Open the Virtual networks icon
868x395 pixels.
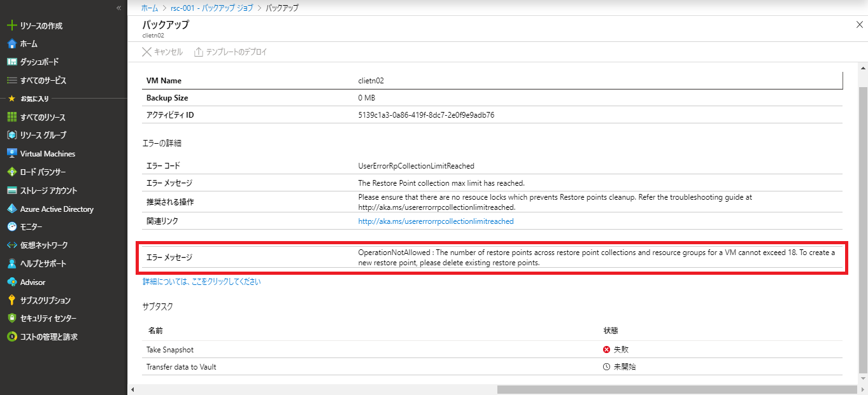pos(11,246)
